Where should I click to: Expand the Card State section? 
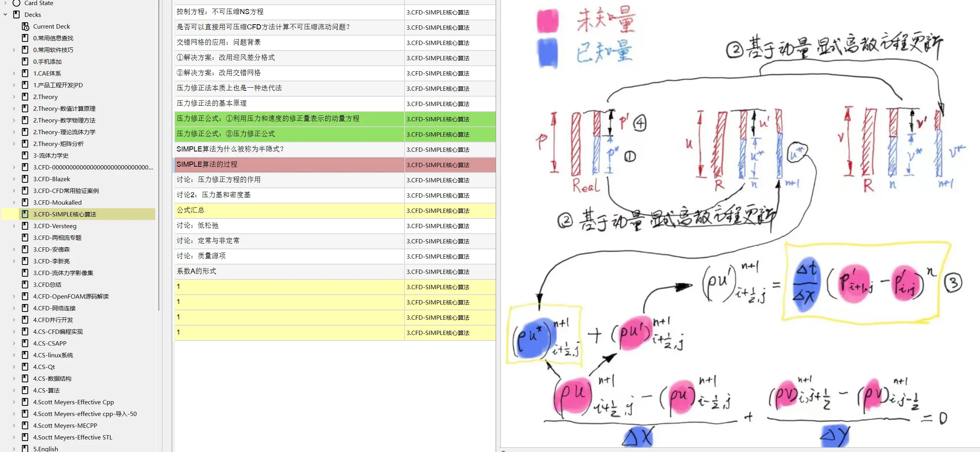pos(5,3)
